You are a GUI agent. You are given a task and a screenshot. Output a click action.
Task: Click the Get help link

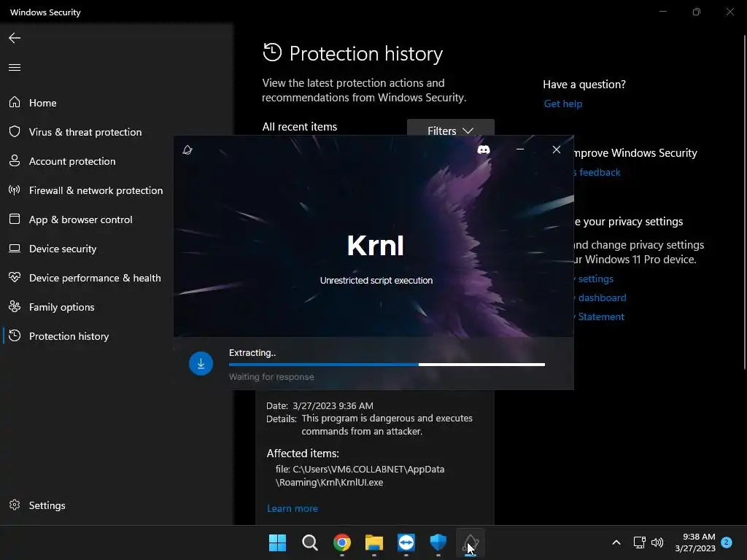[x=562, y=104]
